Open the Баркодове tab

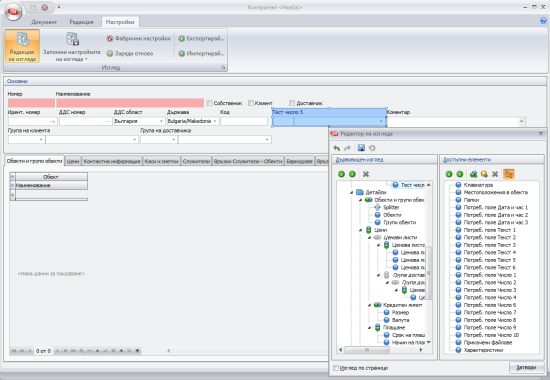[x=299, y=161]
